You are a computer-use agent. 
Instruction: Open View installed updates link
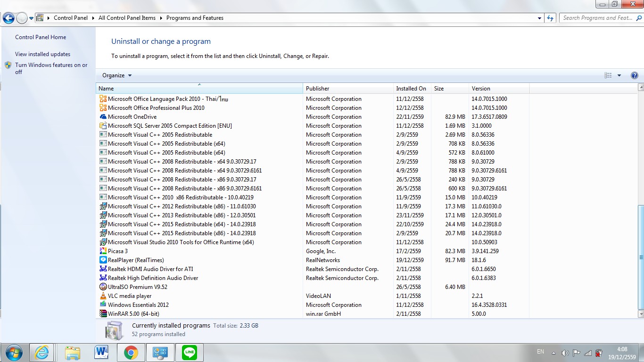(42, 54)
